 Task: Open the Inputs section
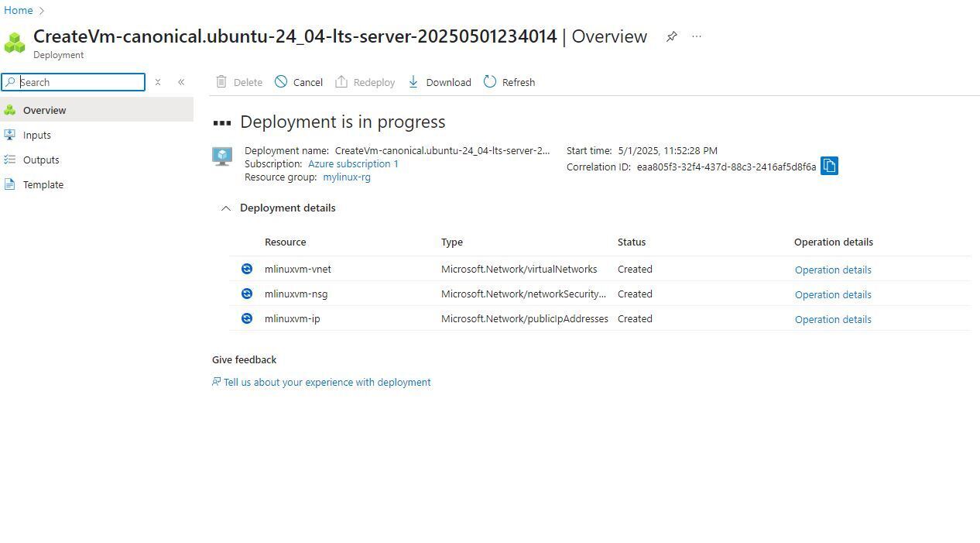click(97, 135)
